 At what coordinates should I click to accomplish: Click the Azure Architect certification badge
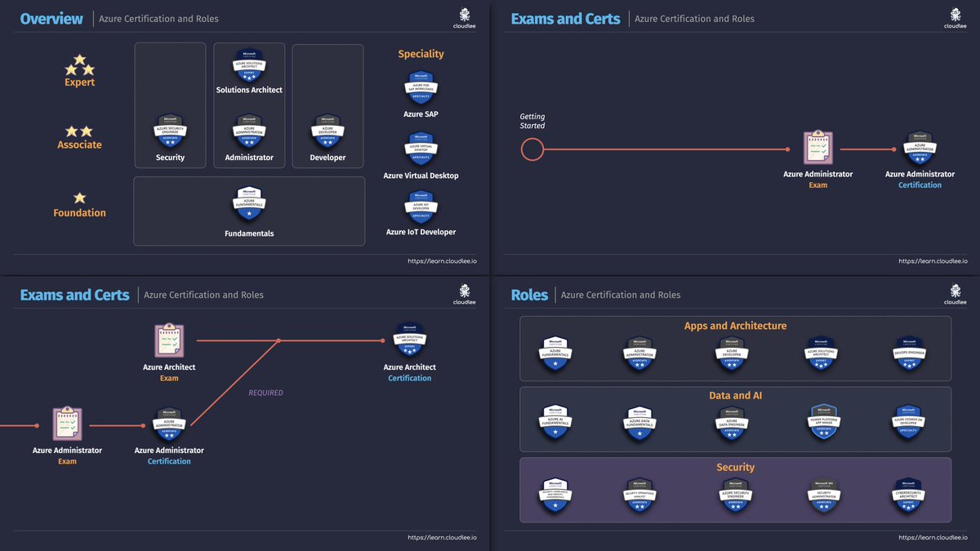pyautogui.click(x=411, y=340)
